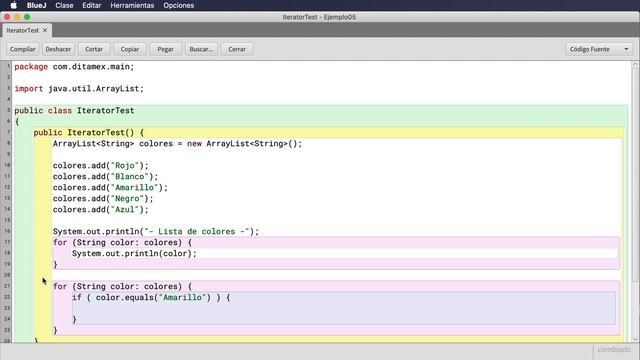Click the System.out.println(color) line
640x360 pixels.
click(134, 253)
